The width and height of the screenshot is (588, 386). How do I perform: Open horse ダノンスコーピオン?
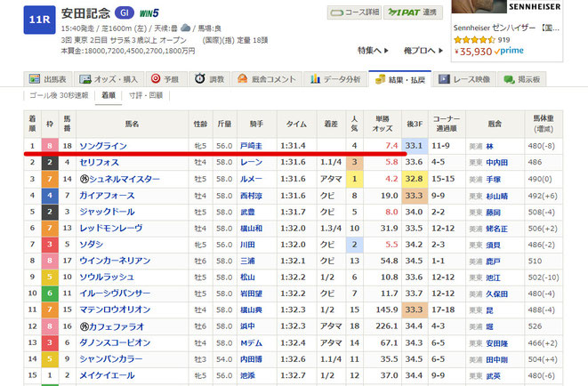coord(115,342)
